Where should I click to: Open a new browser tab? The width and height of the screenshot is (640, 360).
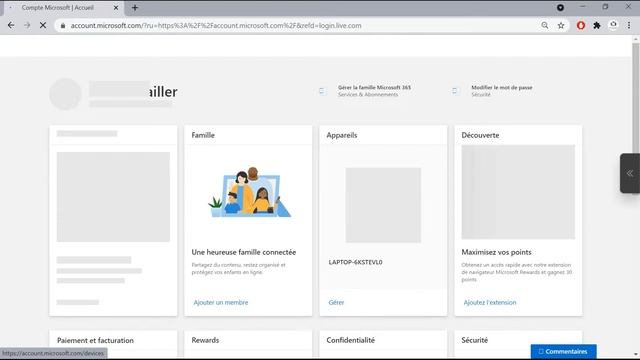(135, 7)
